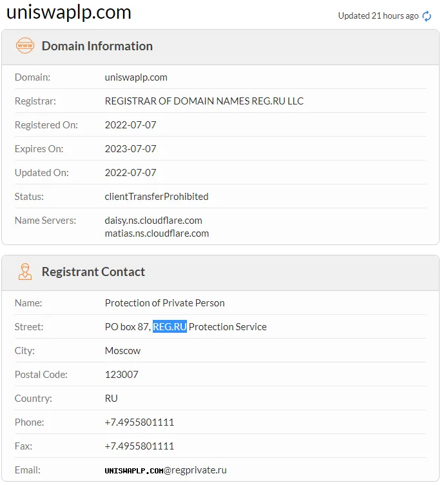Click the email address ending in @regprivate.ru

166,470
